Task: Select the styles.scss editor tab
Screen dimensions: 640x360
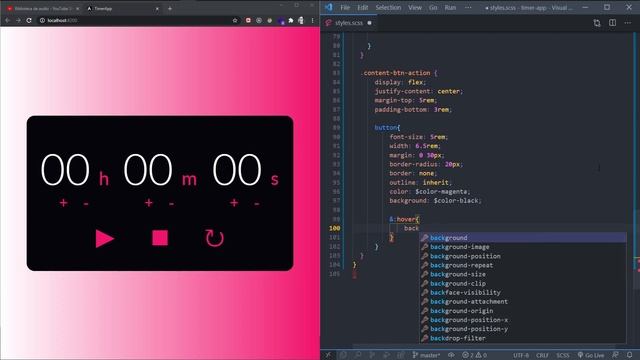Action: [x=349, y=23]
